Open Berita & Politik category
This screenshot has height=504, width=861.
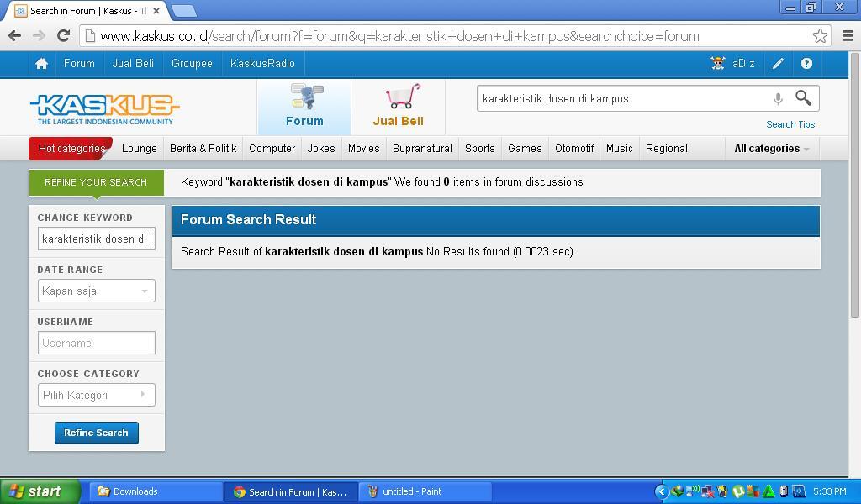203,149
